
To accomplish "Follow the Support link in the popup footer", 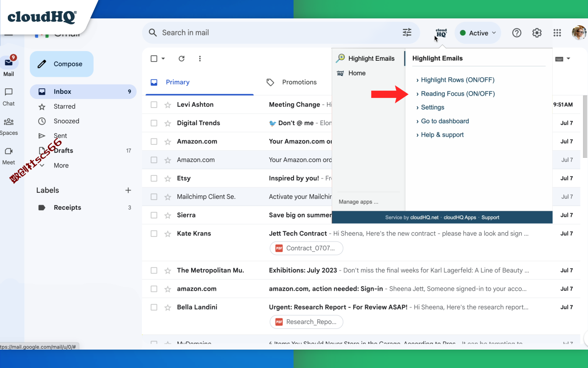I will [x=490, y=217].
